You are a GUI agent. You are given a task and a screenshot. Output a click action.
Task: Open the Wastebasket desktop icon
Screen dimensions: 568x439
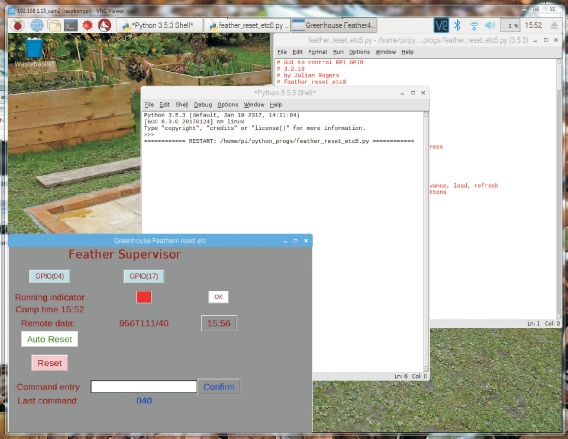click(34, 53)
